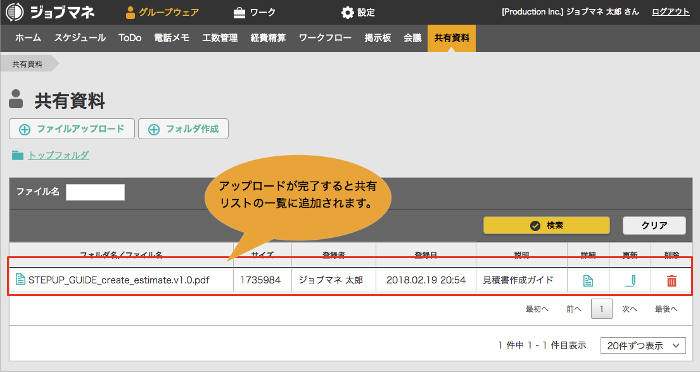
Task: Click the 前へ pagination link
Action: pos(574,309)
